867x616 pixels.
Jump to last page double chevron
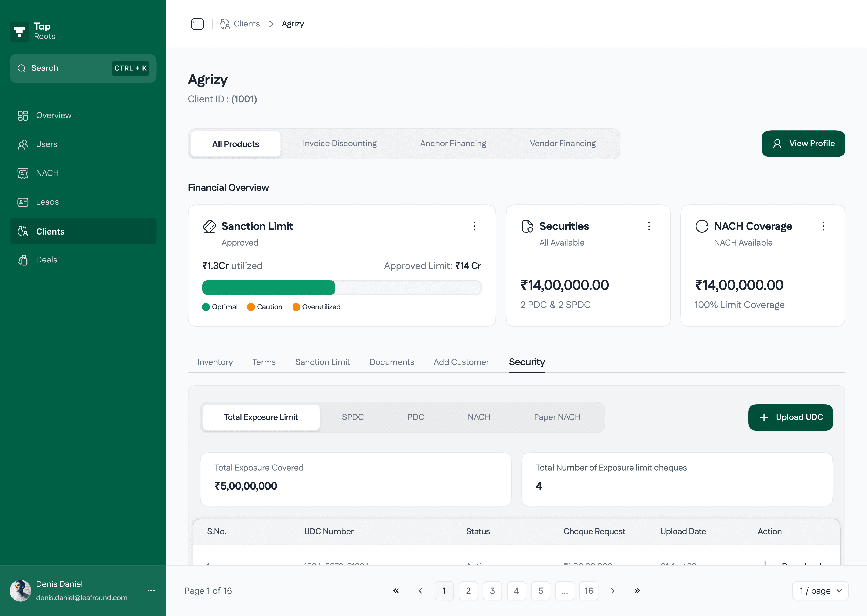coord(637,591)
